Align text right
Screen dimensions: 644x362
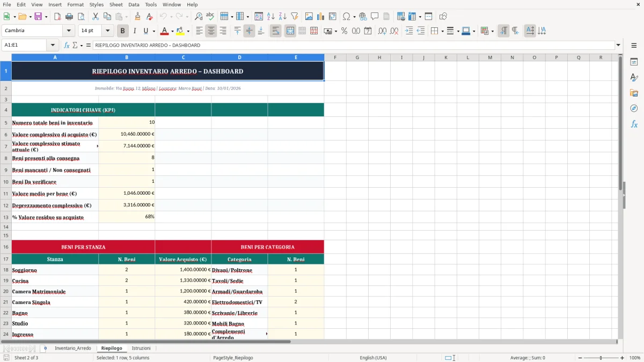[x=223, y=31]
